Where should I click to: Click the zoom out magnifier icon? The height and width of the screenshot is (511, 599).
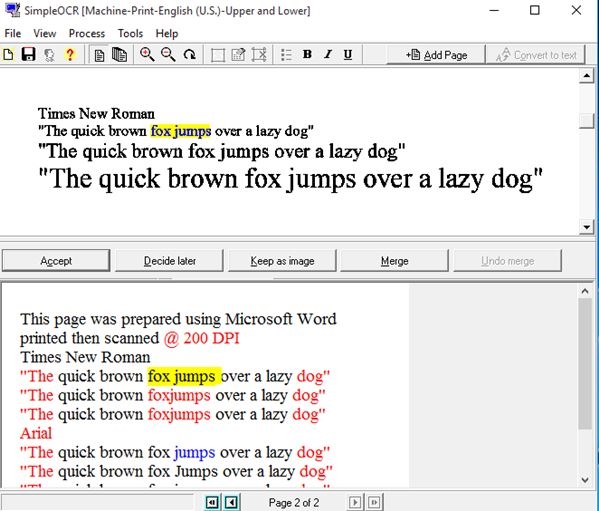click(168, 55)
